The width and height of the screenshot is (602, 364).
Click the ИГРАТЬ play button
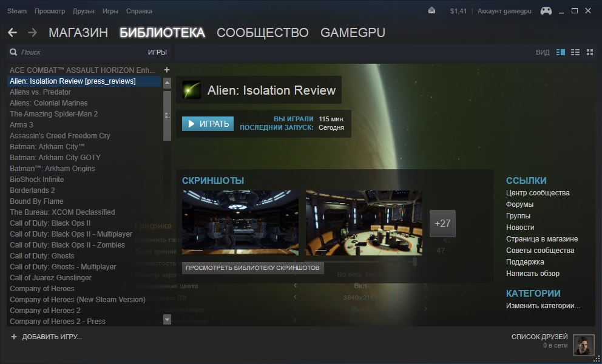[208, 124]
